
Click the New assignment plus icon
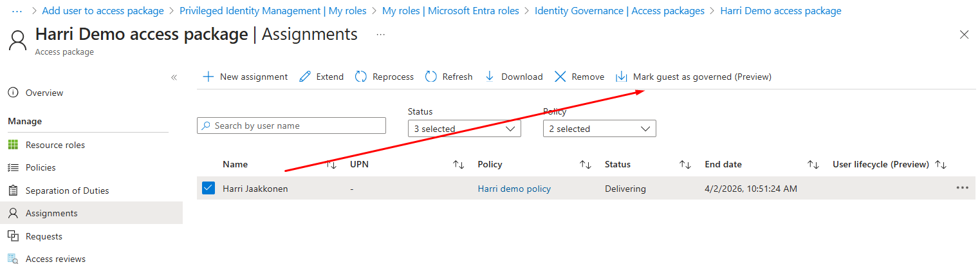tap(208, 77)
